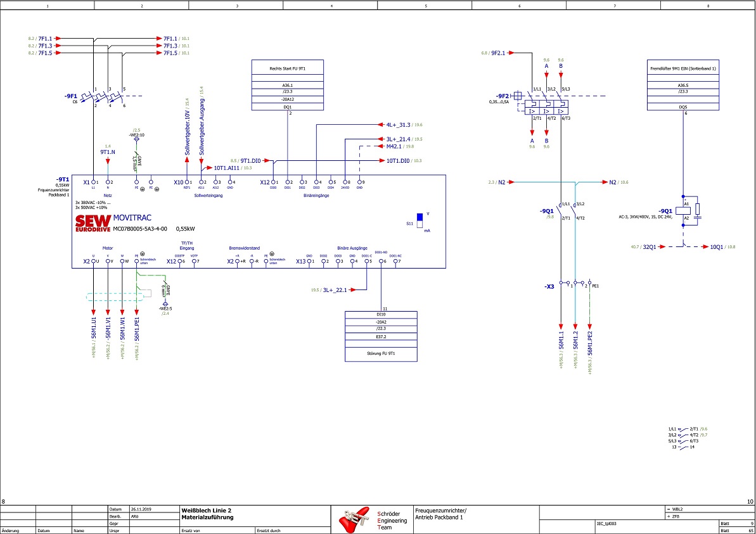The height and width of the screenshot is (534, 756).
Task: Follow the 10Q1 / 10.8 cross-reference
Action: (x=721, y=246)
